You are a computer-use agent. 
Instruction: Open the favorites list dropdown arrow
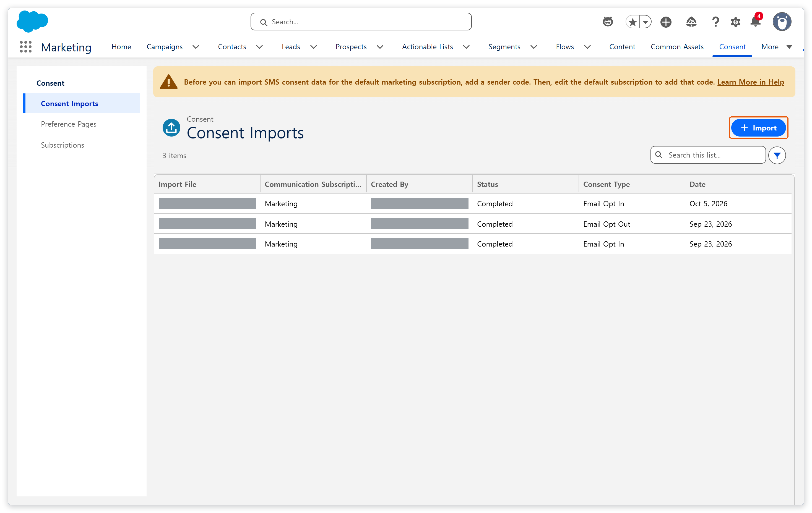(646, 22)
